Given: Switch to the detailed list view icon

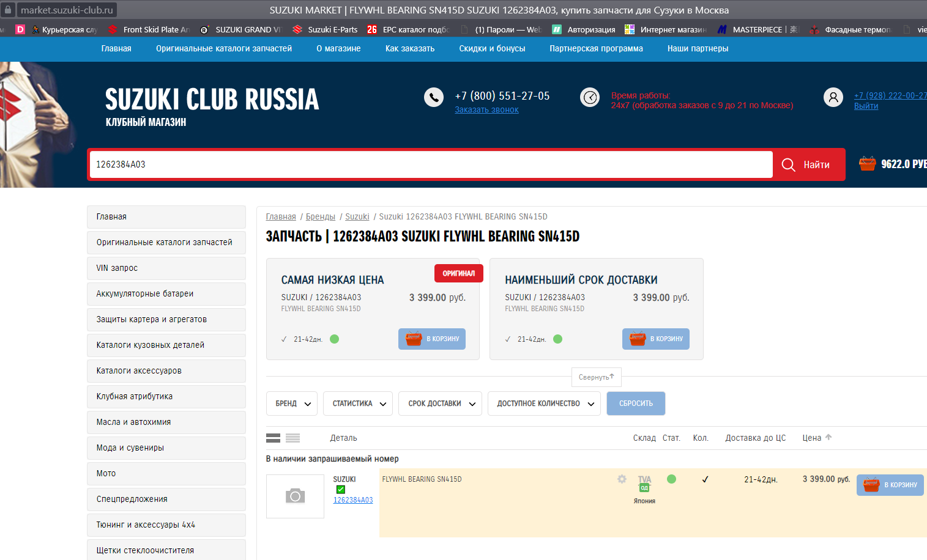Looking at the screenshot, I should 273,438.
